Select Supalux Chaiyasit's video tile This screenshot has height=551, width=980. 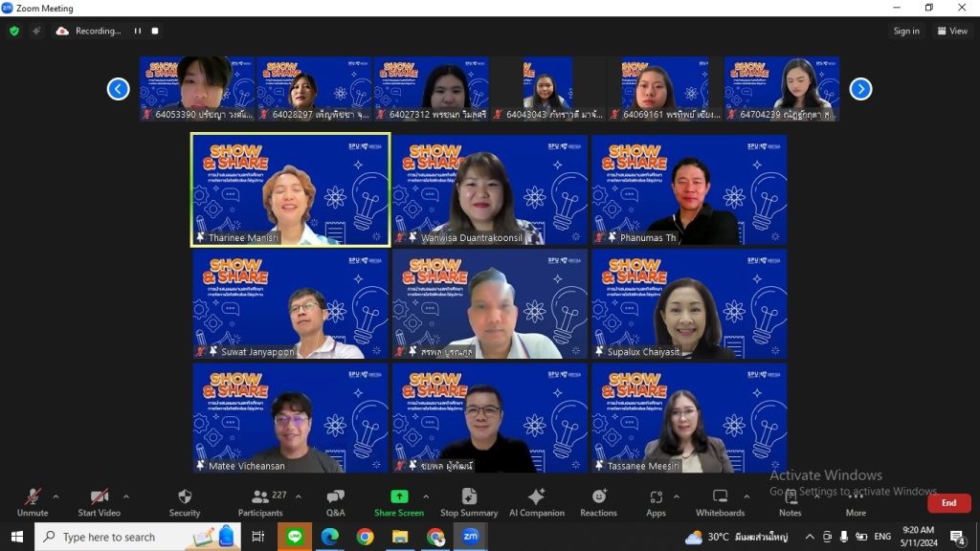[x=689, y=304]
